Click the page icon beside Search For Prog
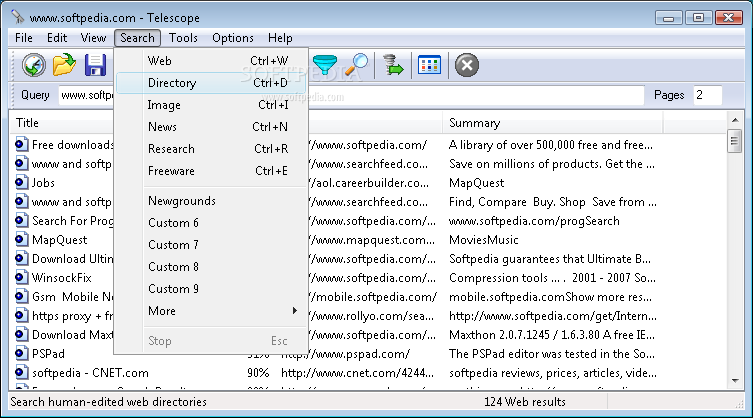Screen dimensions: 753x418 [21, 220]
